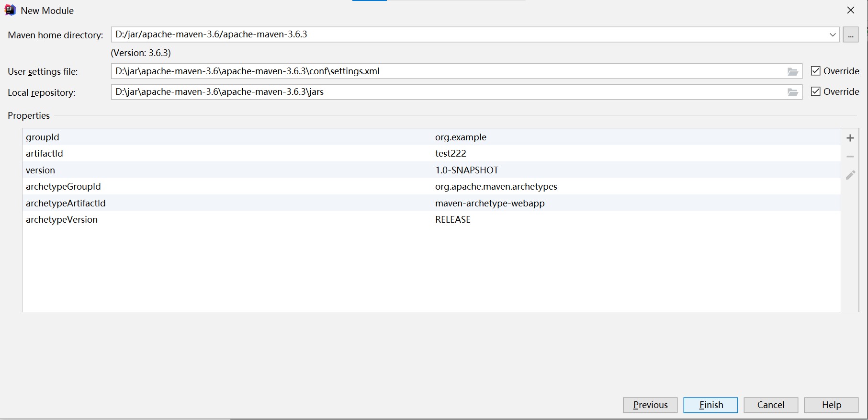Click the RELEASE value
868x420 pixels.
click(x=453, y=219)
